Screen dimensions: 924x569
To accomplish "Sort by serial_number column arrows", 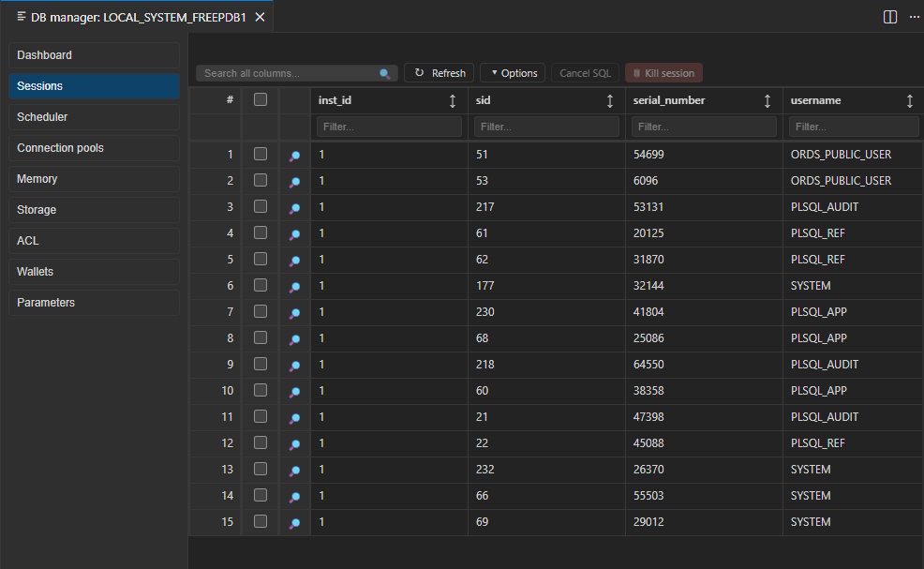I will pyautogui.click(x=768, y=101).
